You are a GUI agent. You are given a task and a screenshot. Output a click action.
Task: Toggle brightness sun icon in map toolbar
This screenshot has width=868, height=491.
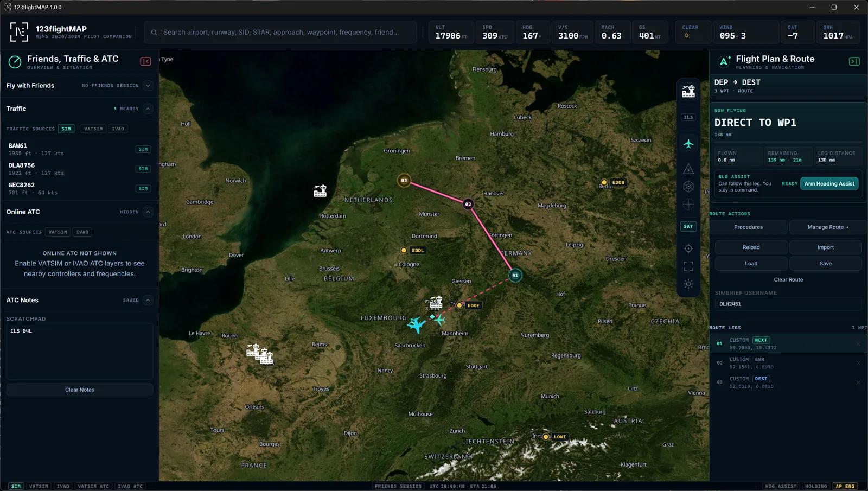coord(688,284)
